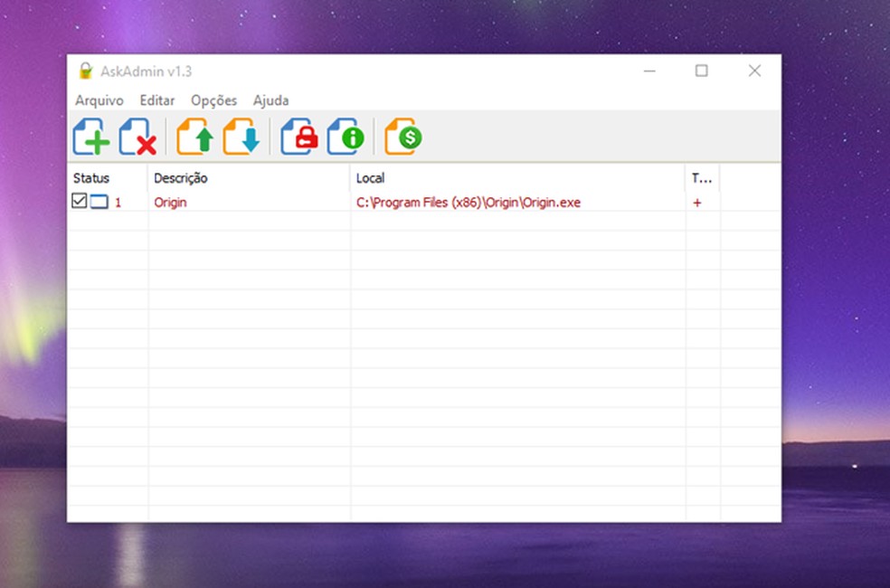Select the C:\Program Files (x86)\Origin\Origin.exe path
The image size is (890, 588).
[469, 203]
